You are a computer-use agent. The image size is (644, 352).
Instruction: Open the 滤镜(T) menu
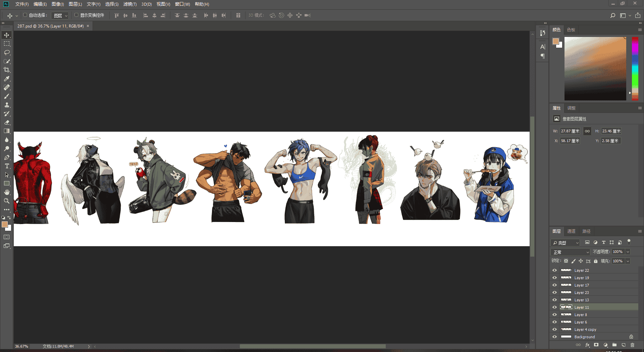click(130, 4)
